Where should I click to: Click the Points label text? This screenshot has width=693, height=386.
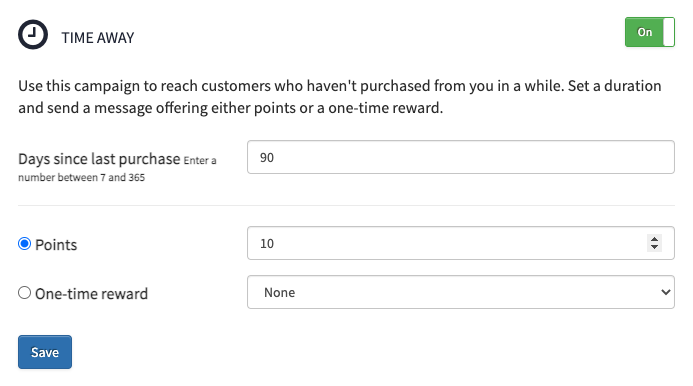tap(56, 245)
